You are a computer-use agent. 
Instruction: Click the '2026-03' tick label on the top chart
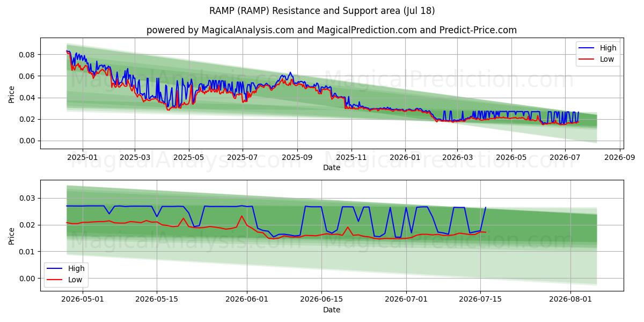pyautogui.click(x=457, y=158)
